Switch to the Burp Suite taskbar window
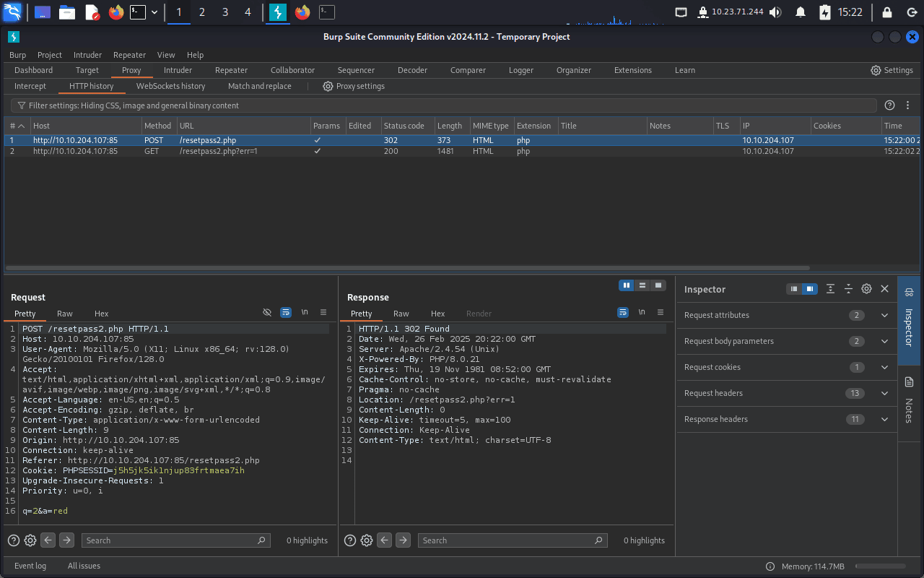This screenshot has height=578, width=924. [278, 12]
